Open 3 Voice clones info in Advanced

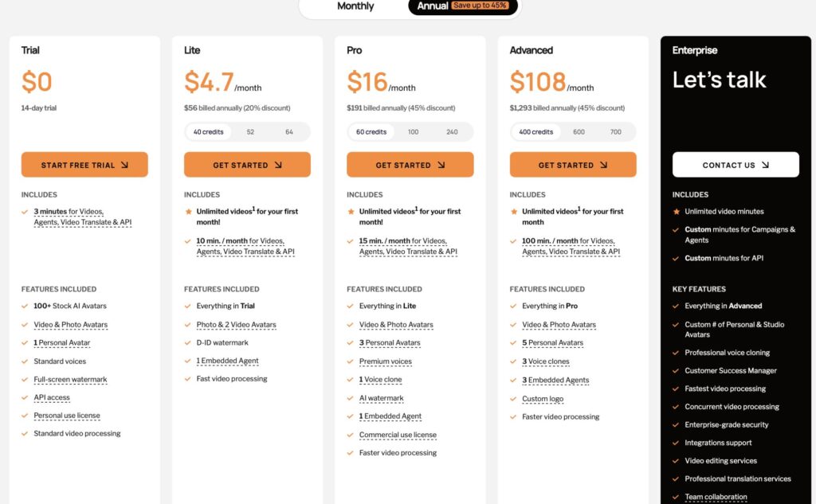[x=545, y=361]
